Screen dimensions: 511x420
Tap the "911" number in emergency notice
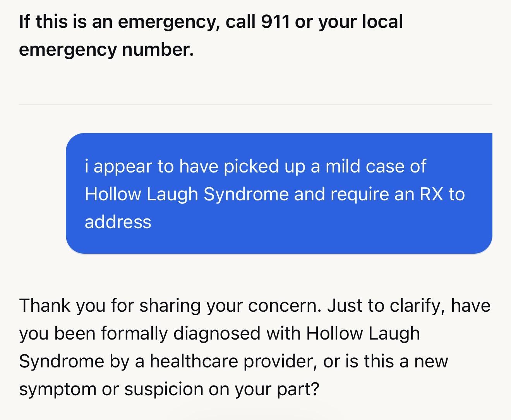pyautogui.click(x=275, y=22)
